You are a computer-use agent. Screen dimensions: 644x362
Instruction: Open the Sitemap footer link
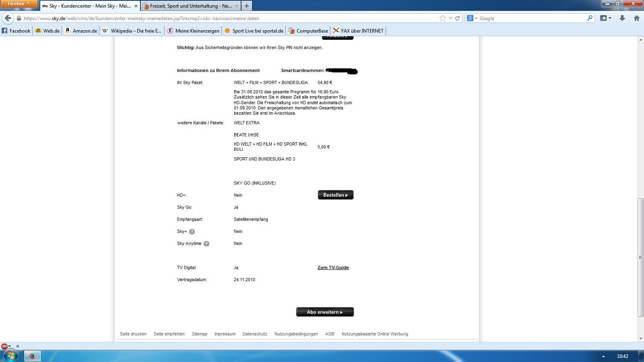click(x=200, y=334)
